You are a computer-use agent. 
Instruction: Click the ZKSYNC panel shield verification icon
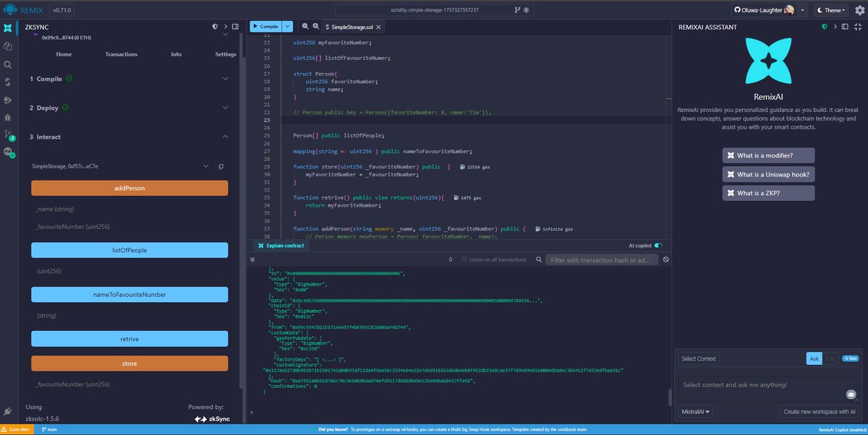coord(214,27)
